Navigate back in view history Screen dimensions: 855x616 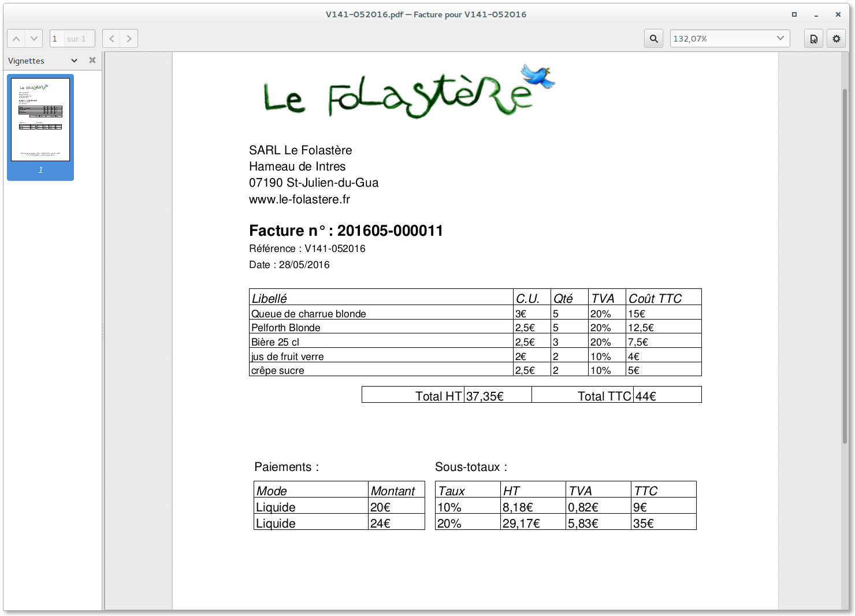(x=111, y=39)
